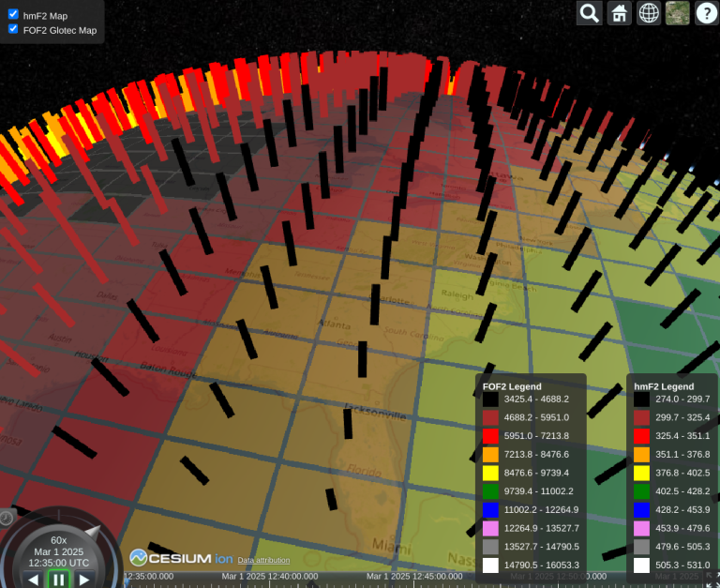Click the blue hmF2 legend swatch

641,510
